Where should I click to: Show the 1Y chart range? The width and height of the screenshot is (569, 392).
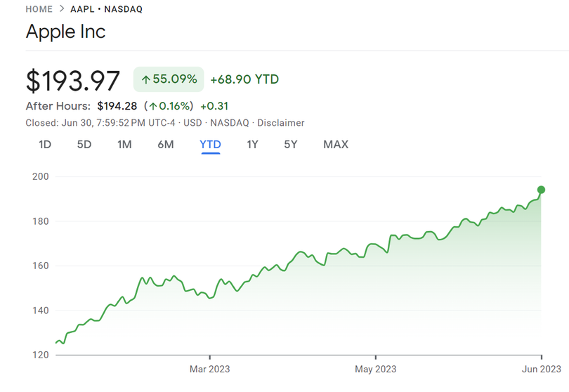click(x=253, y=145)
